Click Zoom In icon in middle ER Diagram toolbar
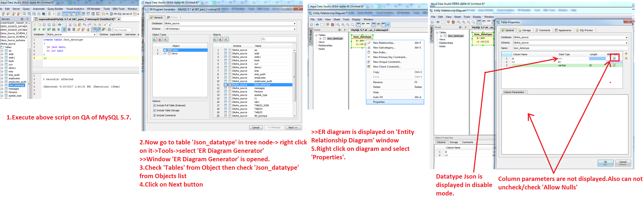 click(x=343, y=25)
